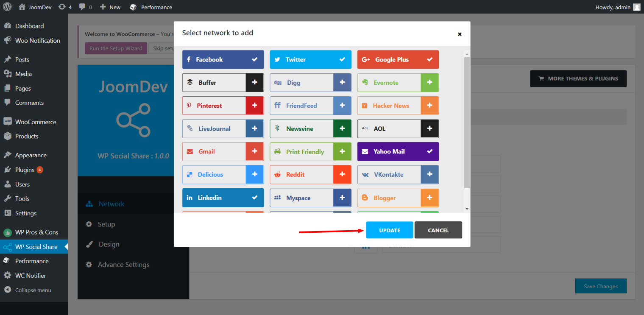
Task: Switch to the Network plugin tab
Action: 133,204
